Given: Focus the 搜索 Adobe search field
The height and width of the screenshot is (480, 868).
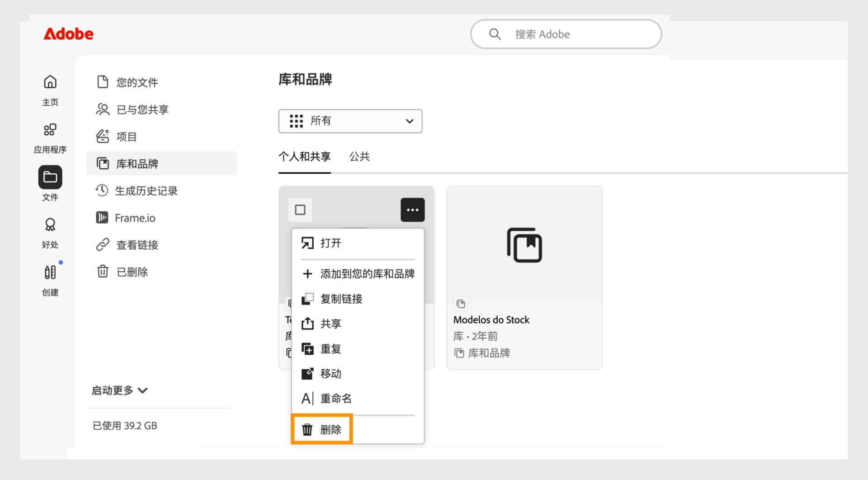Looking at the screenshot, I should click(x=566, y=34).
